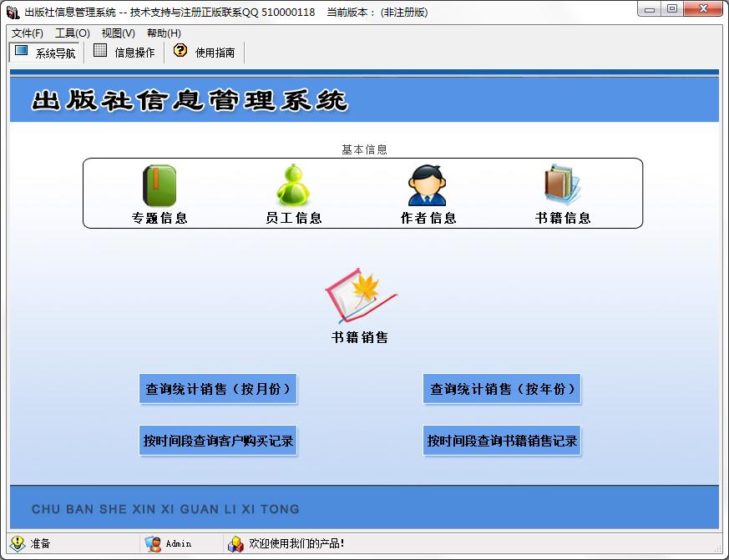Click 按时间段查询客户购买记录 button
729x560 pixels.
pos(218,441)
